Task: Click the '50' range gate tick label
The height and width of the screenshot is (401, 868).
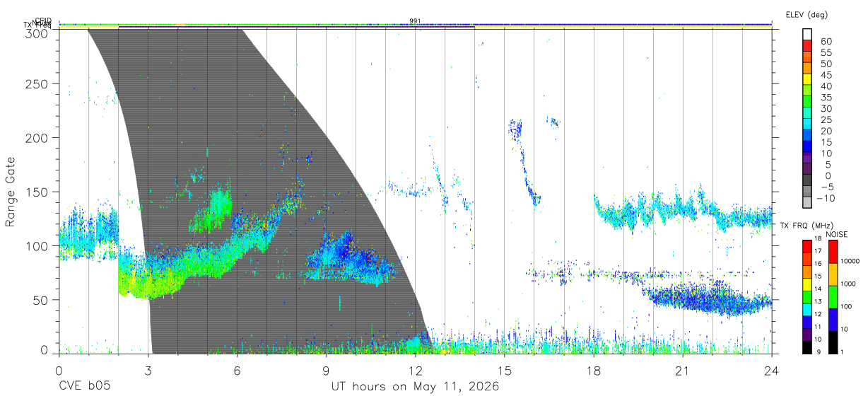Action: pos(40,300)
